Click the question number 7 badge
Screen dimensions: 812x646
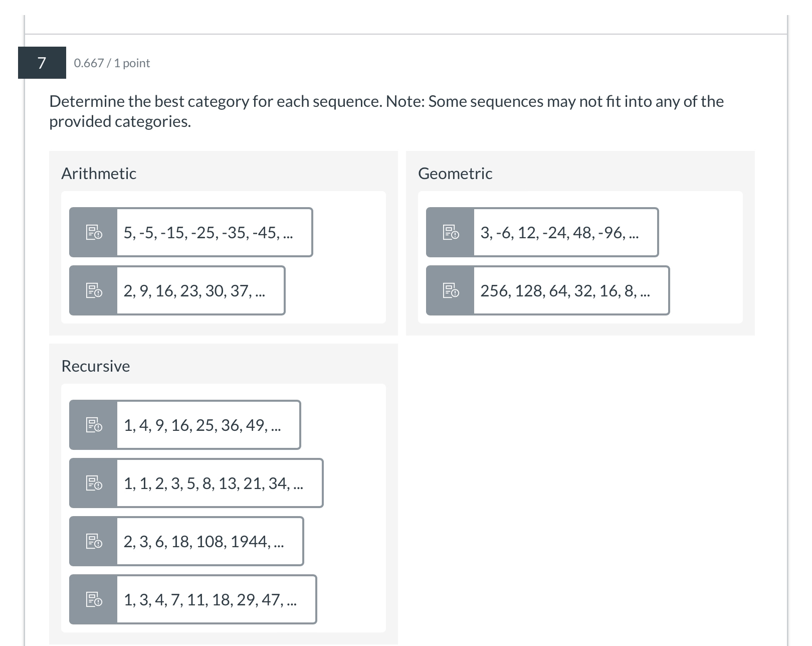point(42,63)
